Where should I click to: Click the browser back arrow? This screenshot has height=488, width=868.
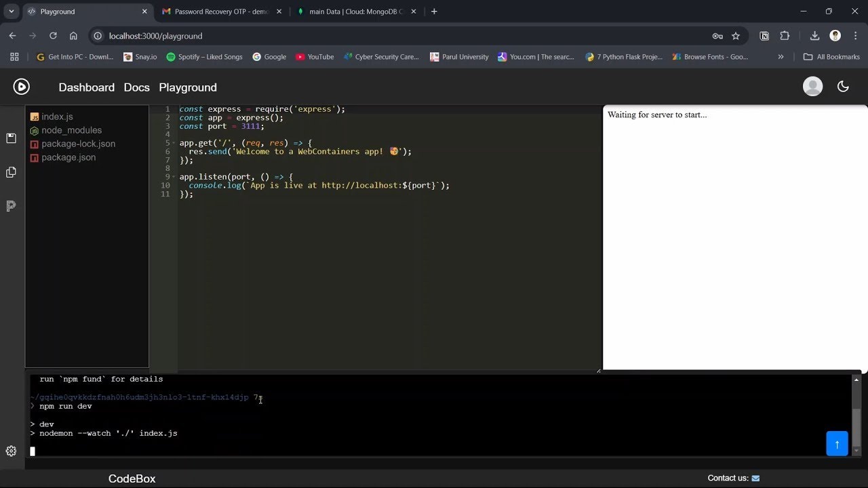pyautogui.click(x=13, y=36)
